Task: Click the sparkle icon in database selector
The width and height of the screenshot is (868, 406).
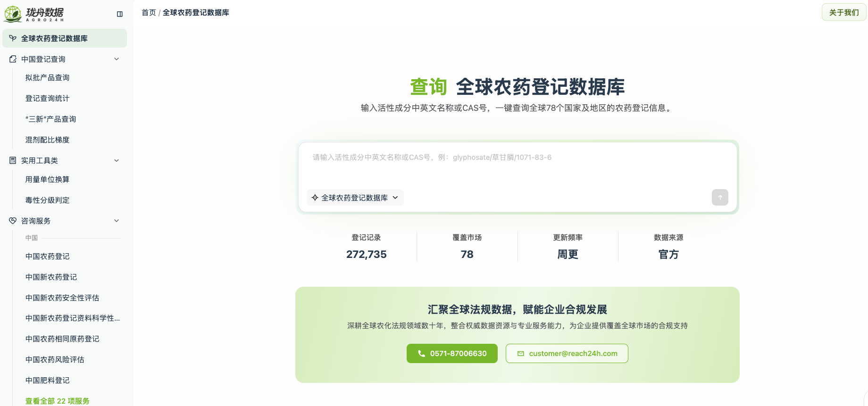Action: [315, 198]
